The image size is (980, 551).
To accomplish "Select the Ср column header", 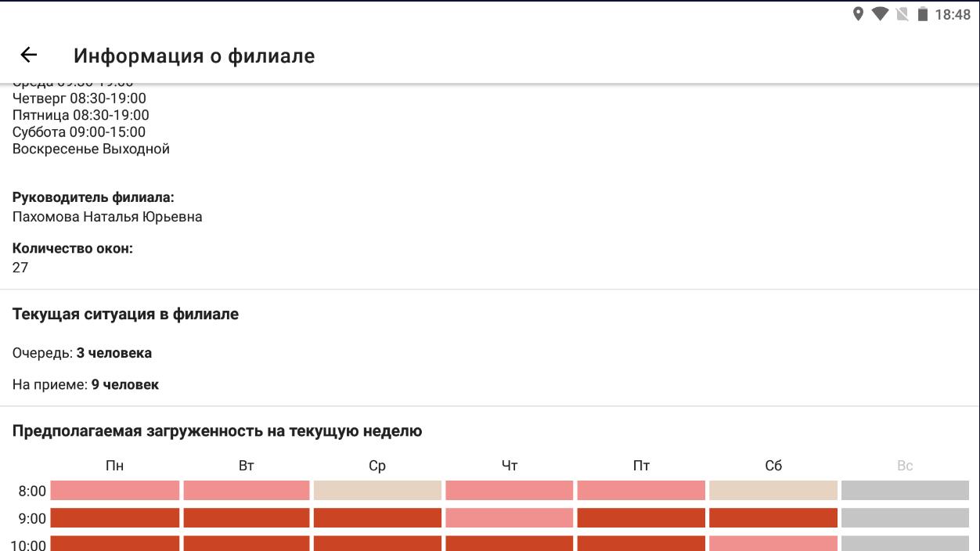I will 377,466.
